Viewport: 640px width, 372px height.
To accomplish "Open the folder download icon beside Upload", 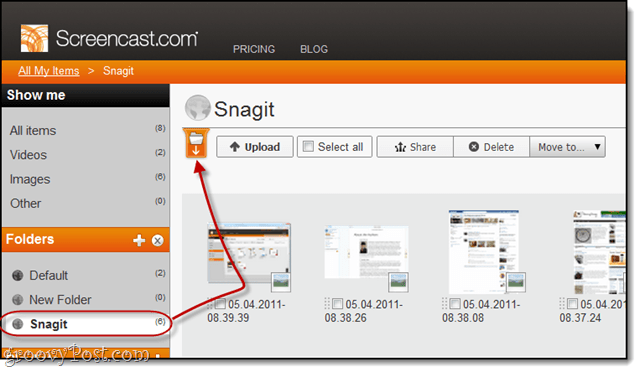I will (x=196, y=143).
